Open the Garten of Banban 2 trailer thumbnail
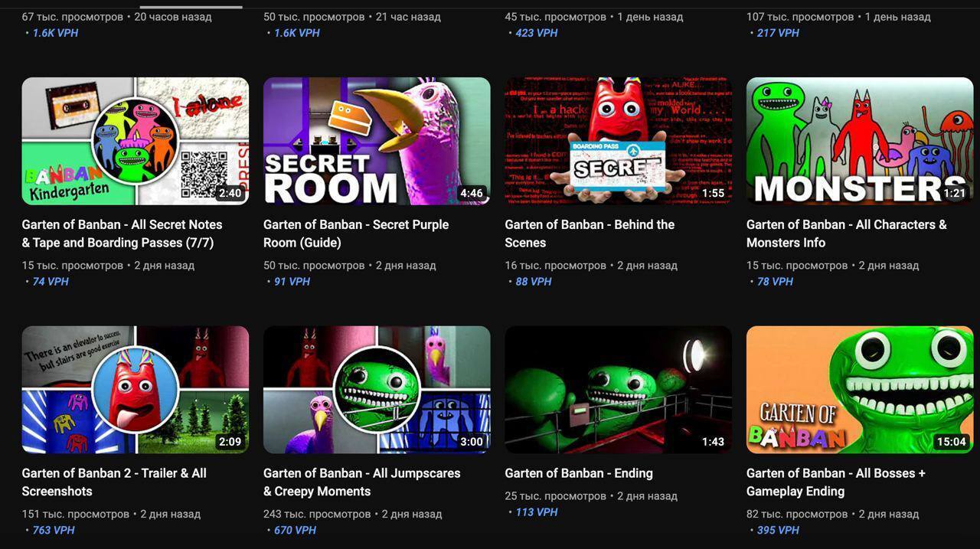 [135, 390]
